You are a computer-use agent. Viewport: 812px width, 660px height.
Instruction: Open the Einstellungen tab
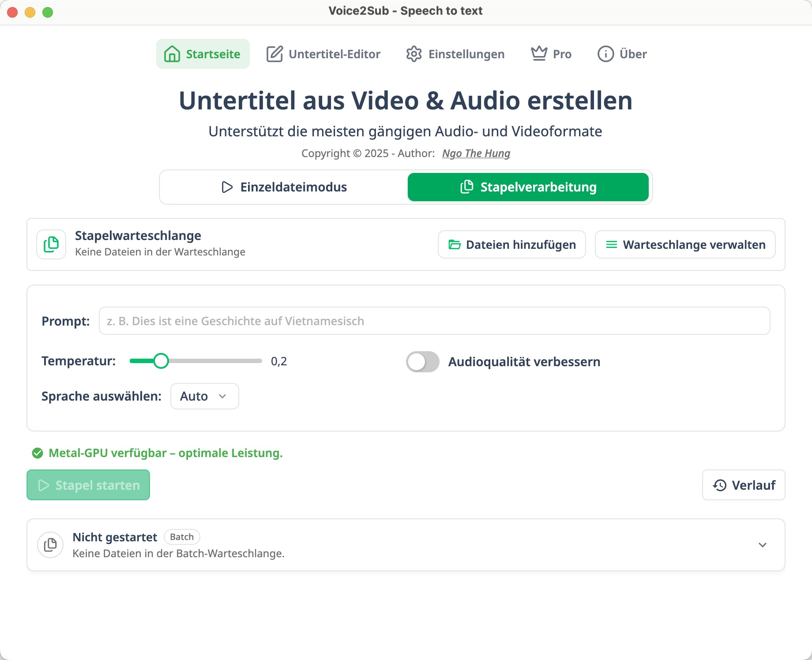click(x=455, y=54)
